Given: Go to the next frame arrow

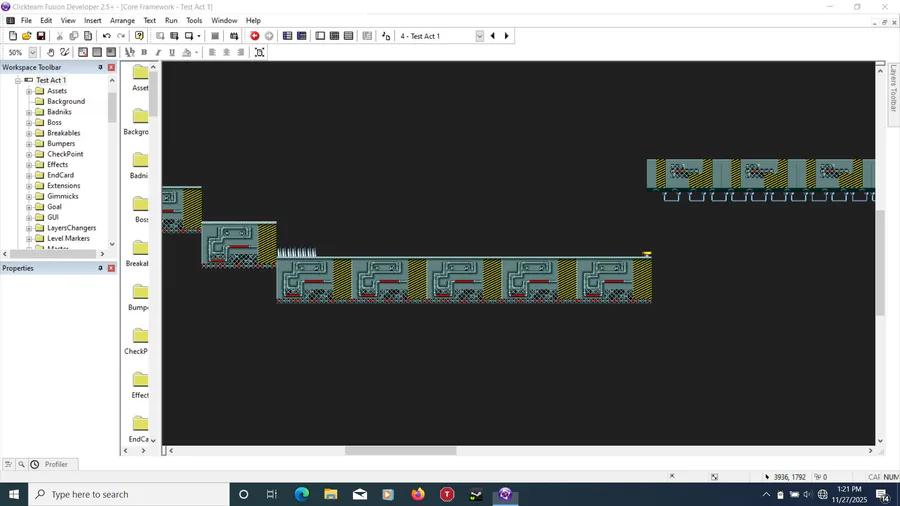Looking at the screenshot, I should [506, 36].
